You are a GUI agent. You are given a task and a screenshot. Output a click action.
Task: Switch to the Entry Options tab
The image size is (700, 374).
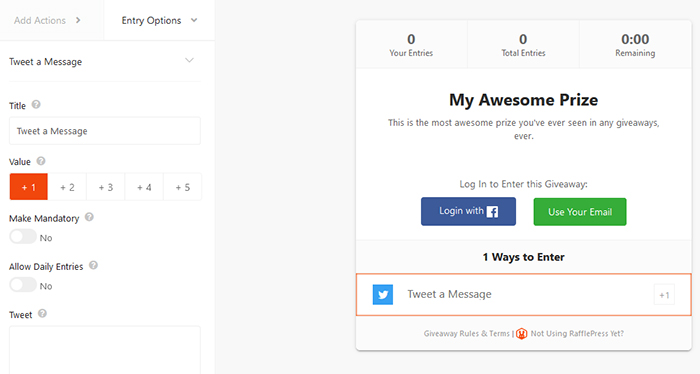(159, 20)
